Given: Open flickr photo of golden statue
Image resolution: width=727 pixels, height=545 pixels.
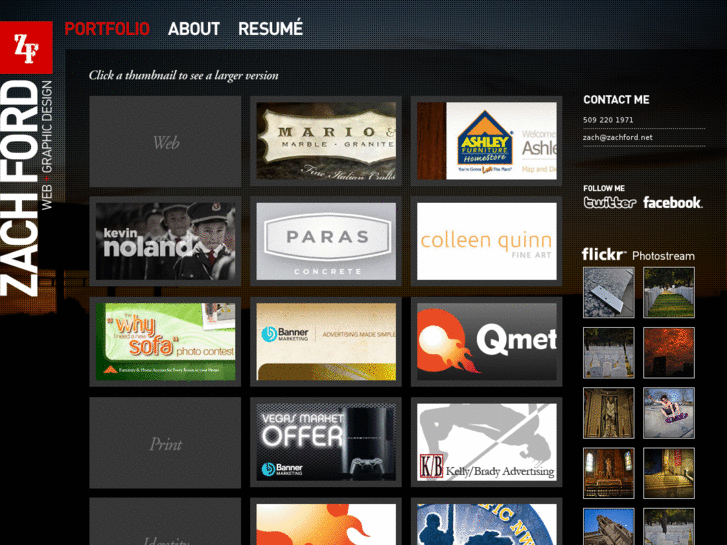Looking at the screenshot, I should pos(608,413).
